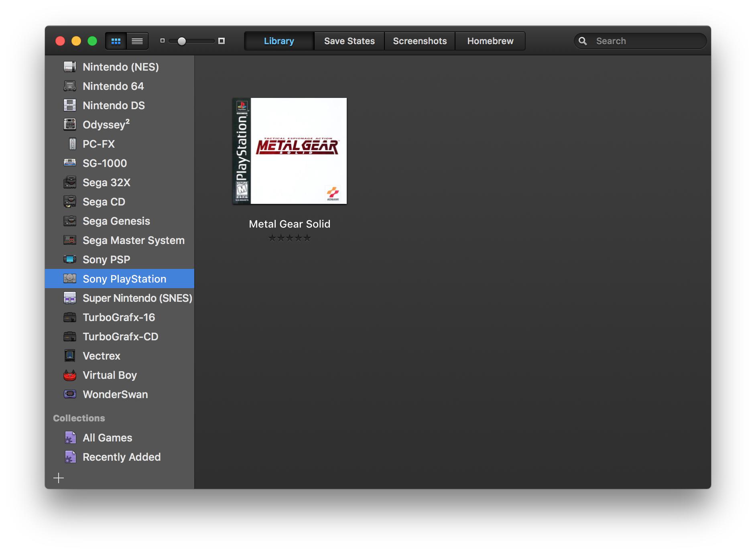756x553 pixels.
Task: Click the Vectrex console icon
Action: coord(71,356)
